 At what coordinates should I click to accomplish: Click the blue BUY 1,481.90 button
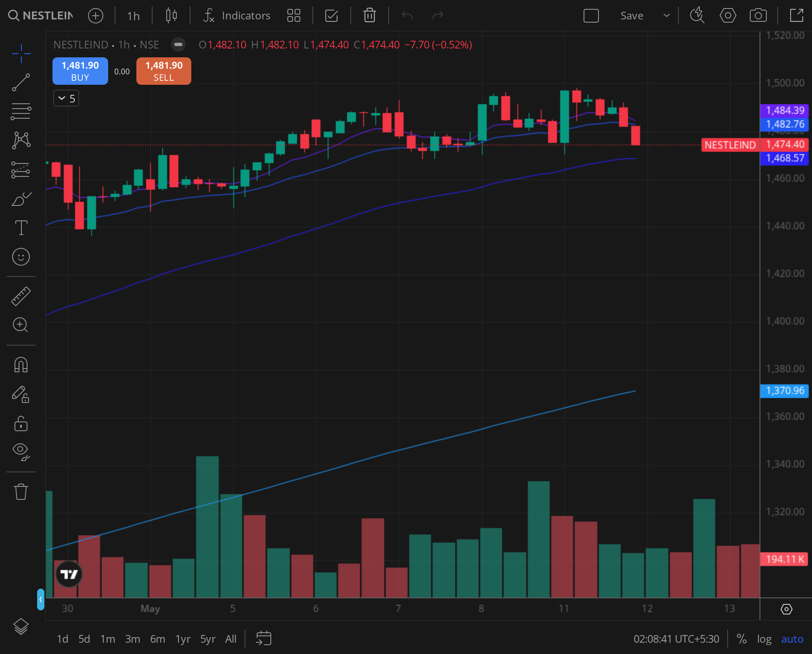click(x=80, y=71)
